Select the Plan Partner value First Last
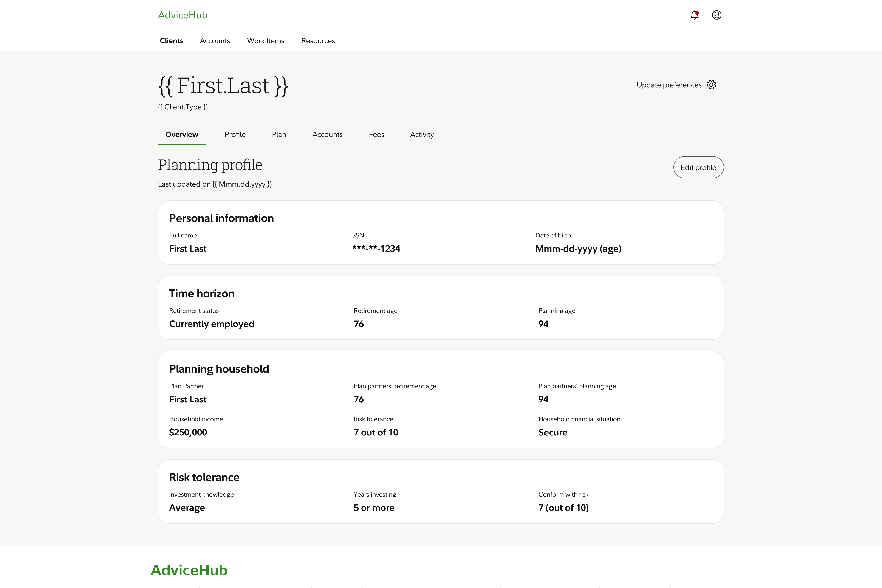The width and height of the screenshot is (882, 588). coord(188,399)
